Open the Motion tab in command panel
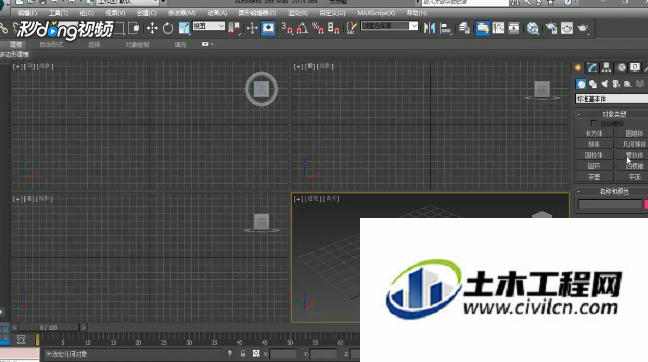Screen dimensions: 648x362 (621, 68)
